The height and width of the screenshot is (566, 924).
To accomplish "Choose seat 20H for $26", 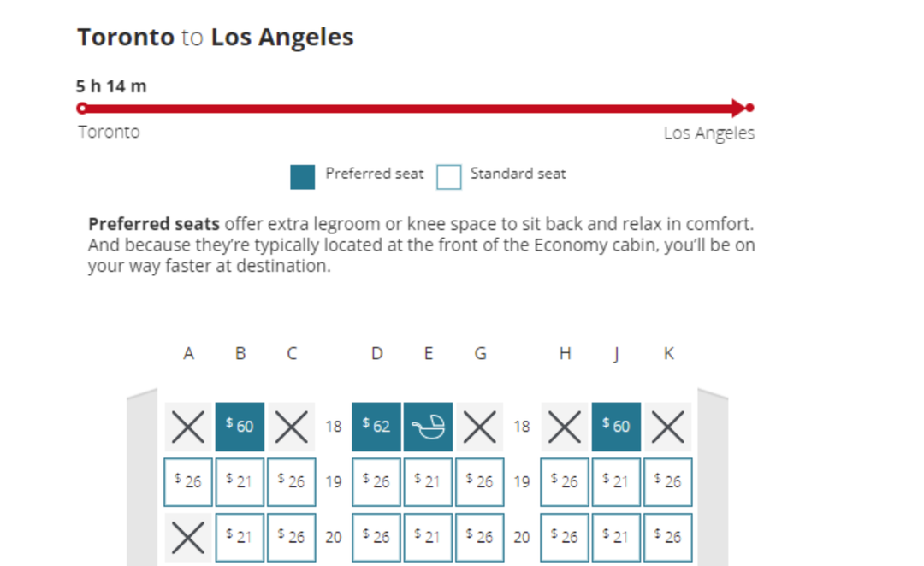I will point(564,536).
